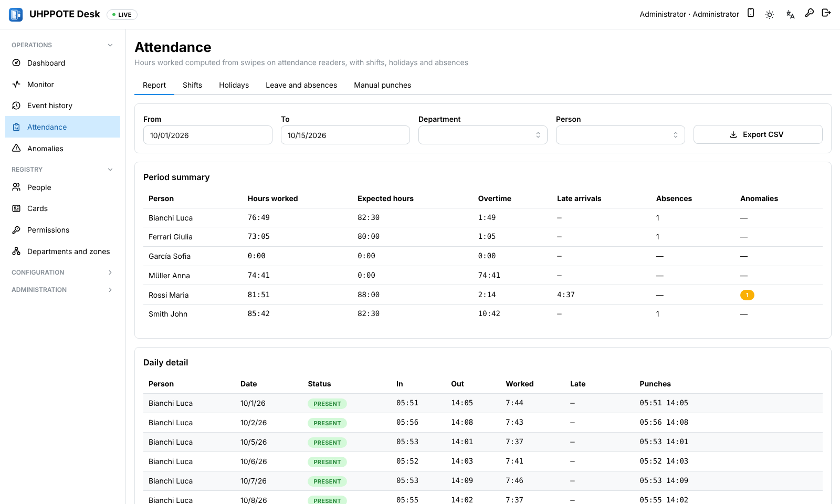Collapse the Registry sidebar section
The image size is (840, 504).
[62, 170]
